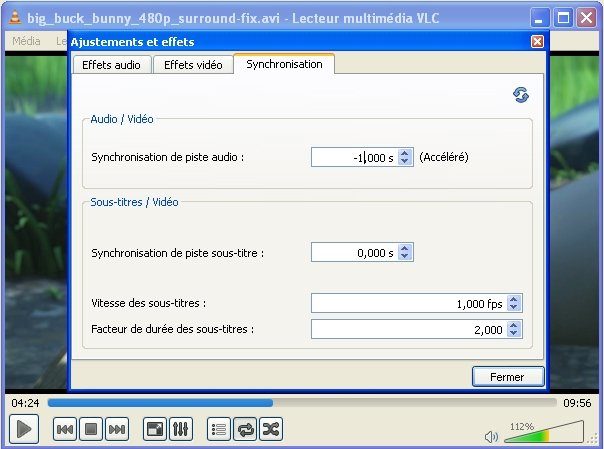Viewport: 604px width, 449px height.
Task: Show the playlist icon
Action: (218, 429)
